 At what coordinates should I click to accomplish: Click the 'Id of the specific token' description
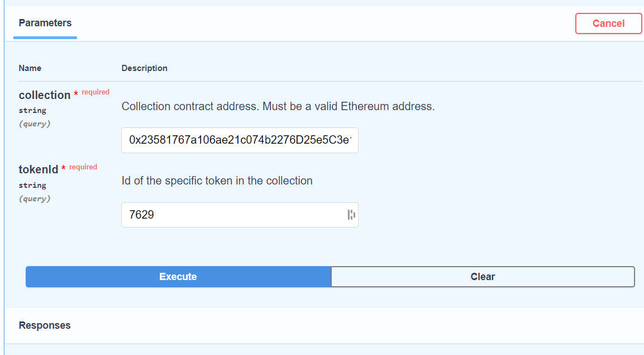click(x=217, y=181)
